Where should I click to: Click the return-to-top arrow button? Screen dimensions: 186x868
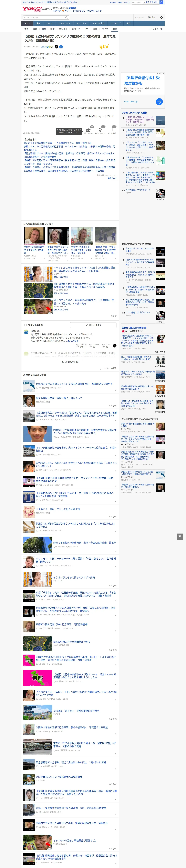click(180, 537)
